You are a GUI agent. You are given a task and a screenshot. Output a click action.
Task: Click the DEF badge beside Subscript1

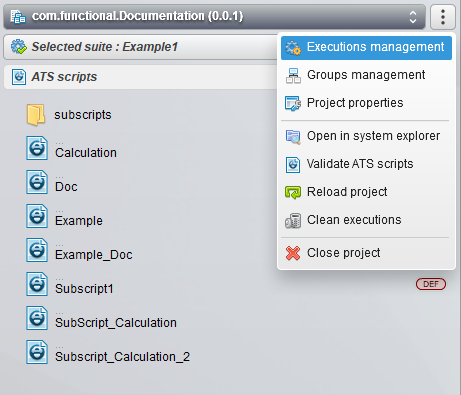click(431, 284)
